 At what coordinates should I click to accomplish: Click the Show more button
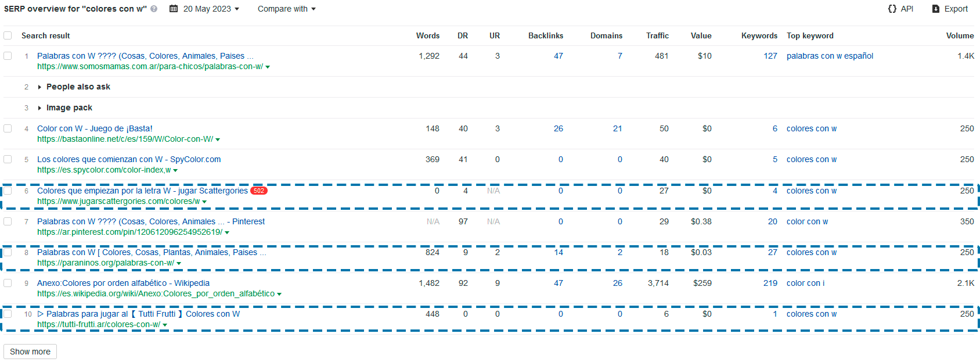30,352
